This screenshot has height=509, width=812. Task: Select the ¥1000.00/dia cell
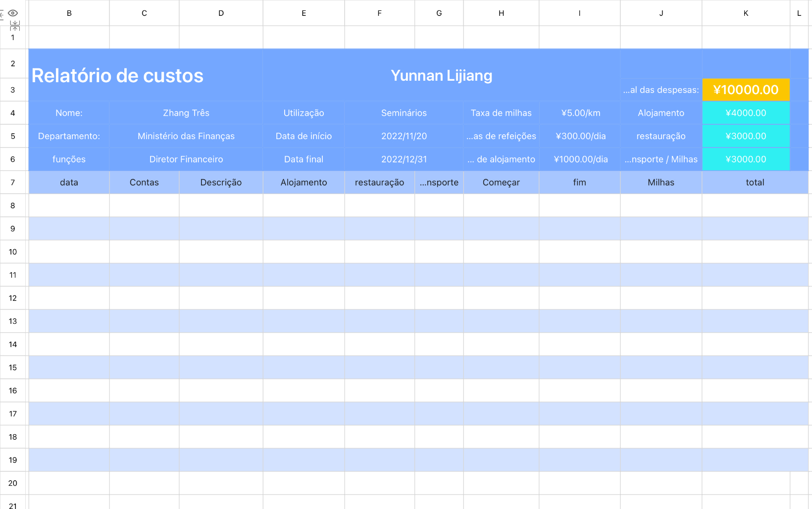(580, 159)
